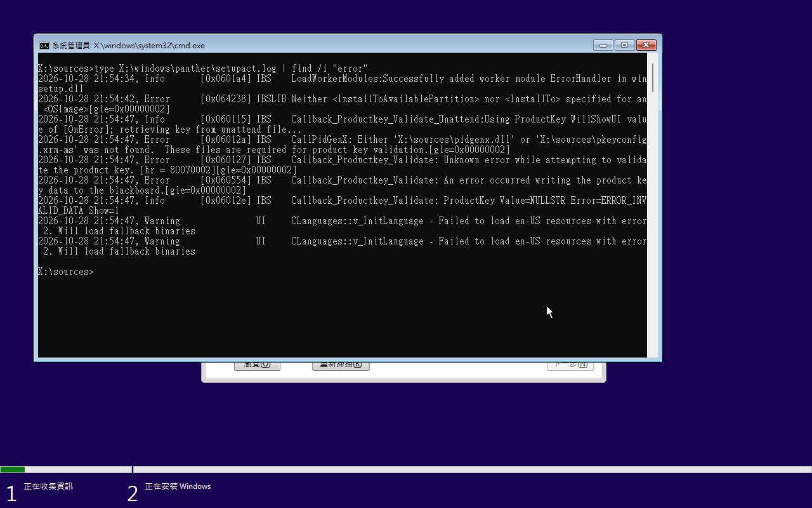
Task: Click the 正在安裝 Windows step label
Action: [x=178, y=486]
